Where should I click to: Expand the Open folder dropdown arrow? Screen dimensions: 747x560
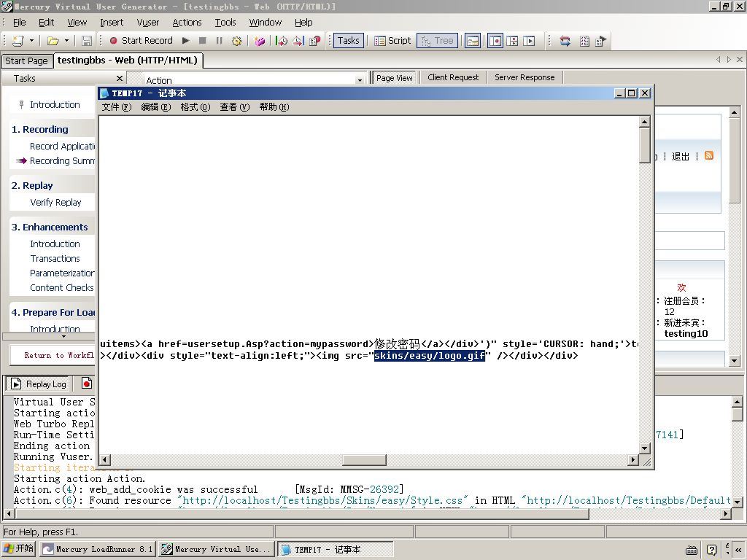tap(66, 41)
